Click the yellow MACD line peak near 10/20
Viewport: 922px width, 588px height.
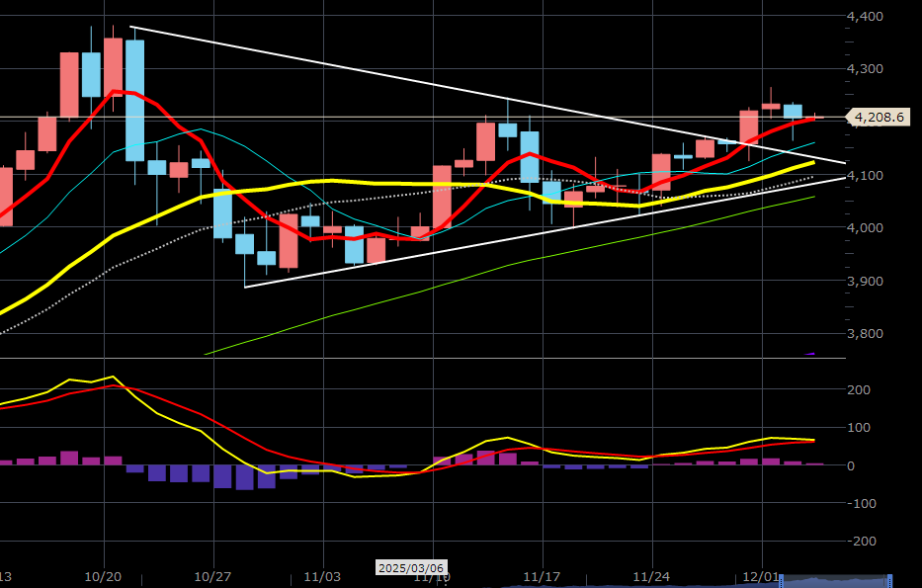pyautogui.click(x=112, y=377)
